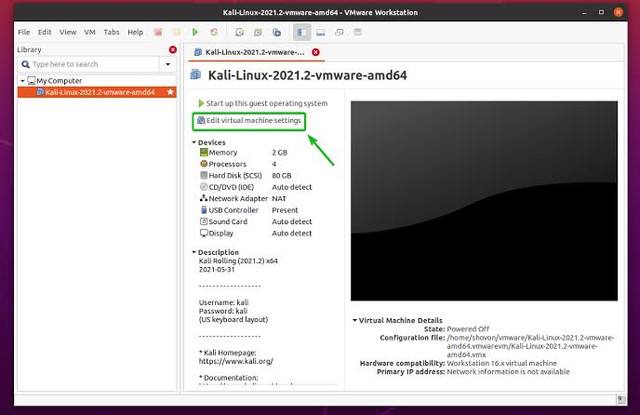Viewport: 640px width, 415px height.
Task: Click the last icon in the toolbar
Action: click(358, 32)
